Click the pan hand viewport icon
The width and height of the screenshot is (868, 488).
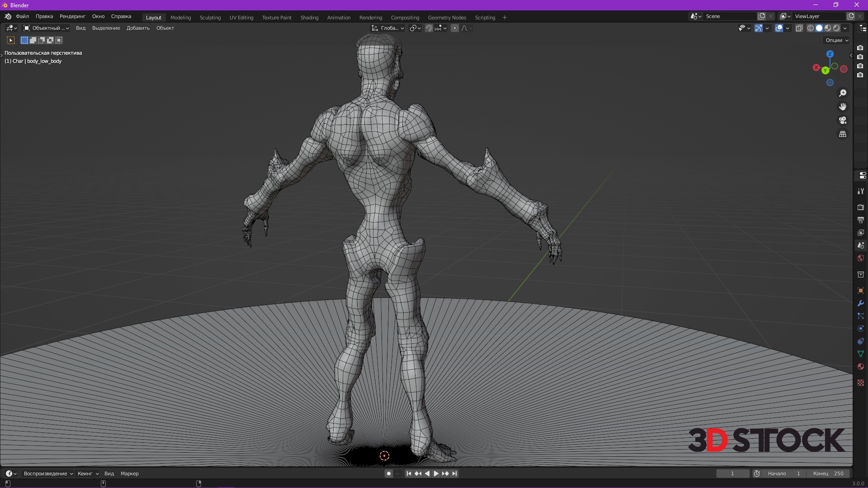tap(843, 107)
